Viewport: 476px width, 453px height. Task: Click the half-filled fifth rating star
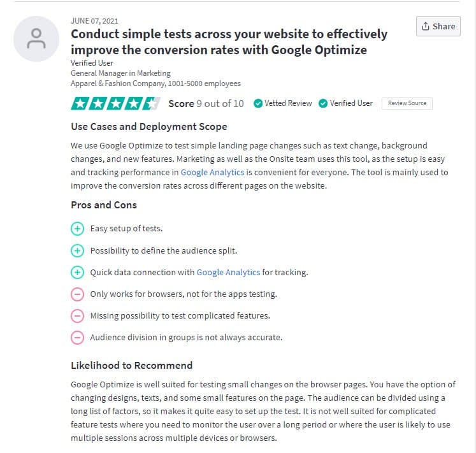(152, 104)
